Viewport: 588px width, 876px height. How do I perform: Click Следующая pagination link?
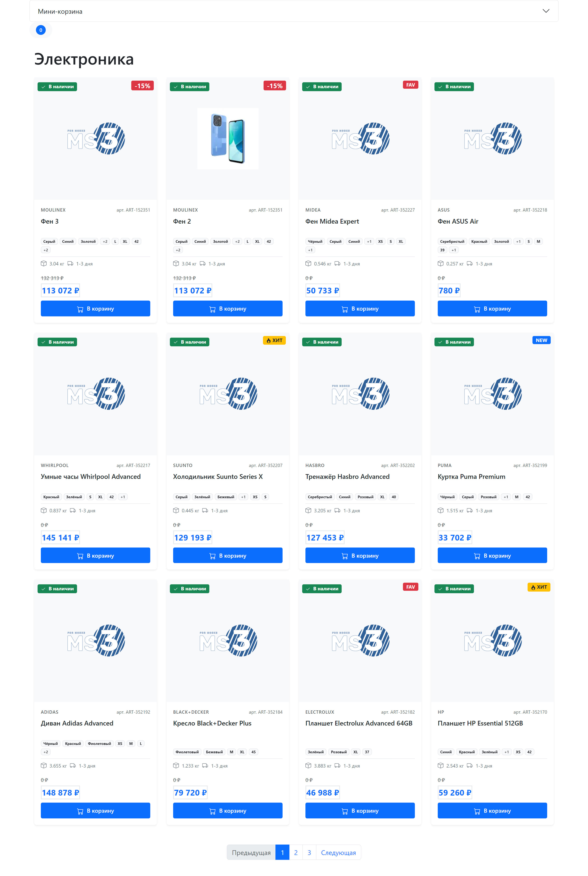coord(338,852)
